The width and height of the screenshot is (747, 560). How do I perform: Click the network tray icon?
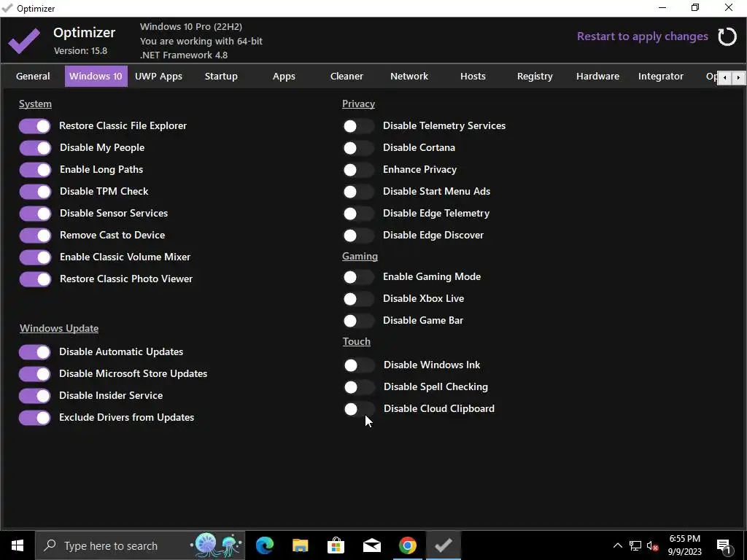(635, 545)
